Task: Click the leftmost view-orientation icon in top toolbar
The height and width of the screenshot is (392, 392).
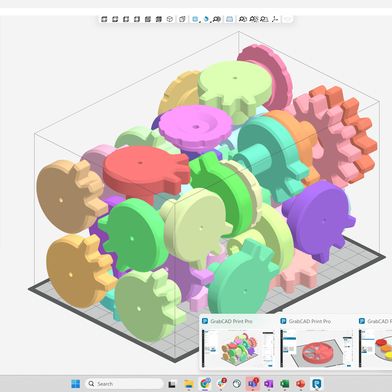Action: 104,19
